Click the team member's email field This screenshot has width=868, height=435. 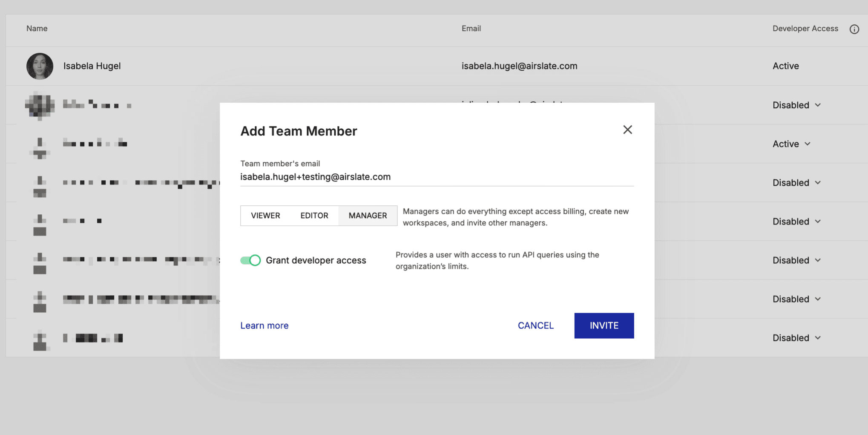point(437,177)
